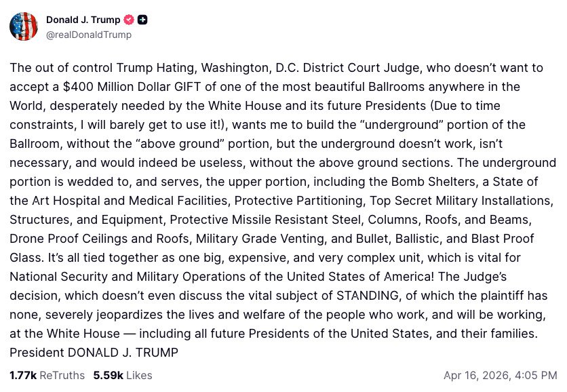Select the word STANDING in the post

(368, 296)
